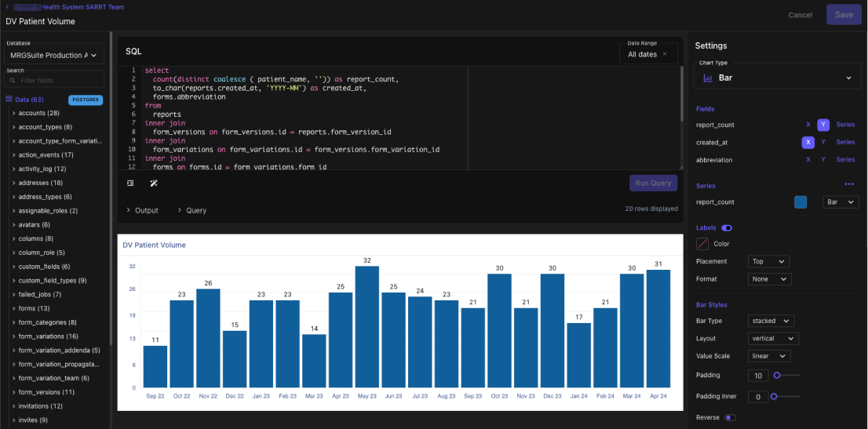Click the Labels Color slash icon
The height and width of the screenshot is (429, 868).
click(702, 244)
